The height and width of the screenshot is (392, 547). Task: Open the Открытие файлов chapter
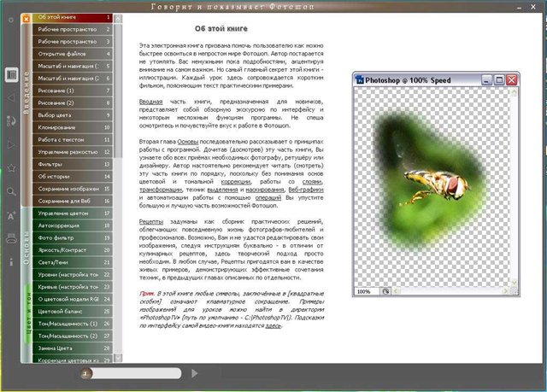click(x=72, y=54)
